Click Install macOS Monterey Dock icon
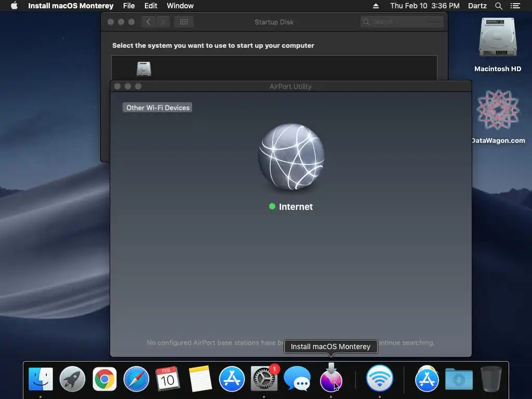Screen dimensions: 532x399 [x=331, y=379]
